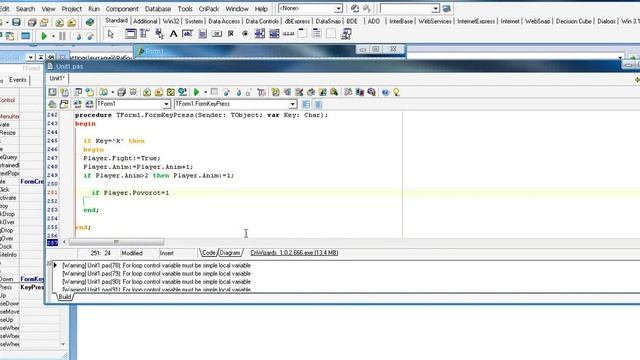The height and width of the screenshot is (360, 640).
Task: Open the Component menu
Action: click(x=122, y=9)
